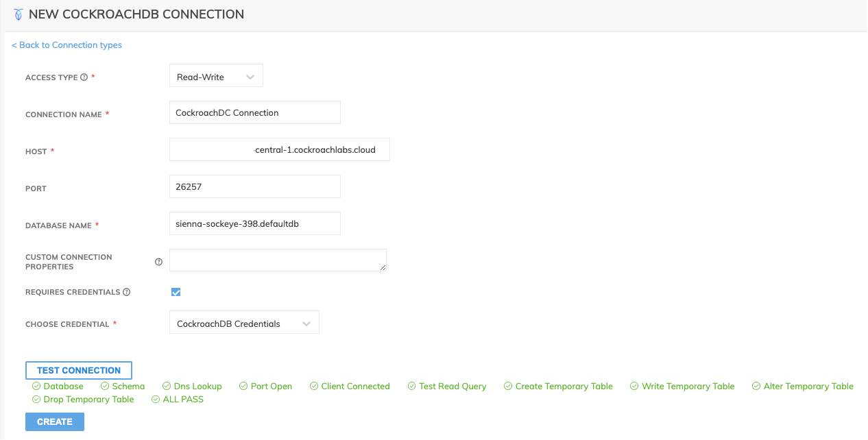Click check icon beside ALL PASS result
868x440 pixels.
point(156,400)
